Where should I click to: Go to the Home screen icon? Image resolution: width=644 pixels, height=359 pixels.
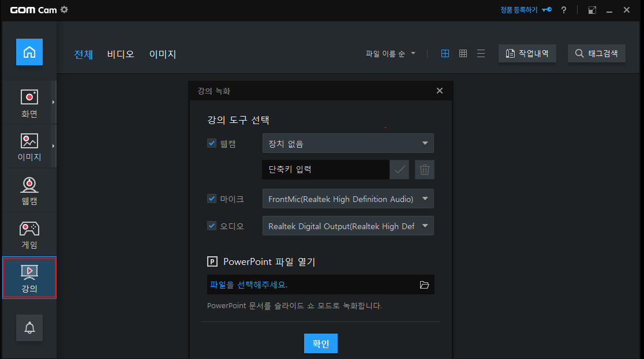(29, 52)
